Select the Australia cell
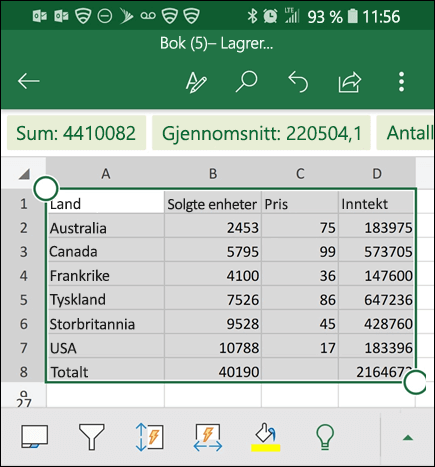Screen dimensions: 435x467 pyautogui.click(x=105, y=228)
